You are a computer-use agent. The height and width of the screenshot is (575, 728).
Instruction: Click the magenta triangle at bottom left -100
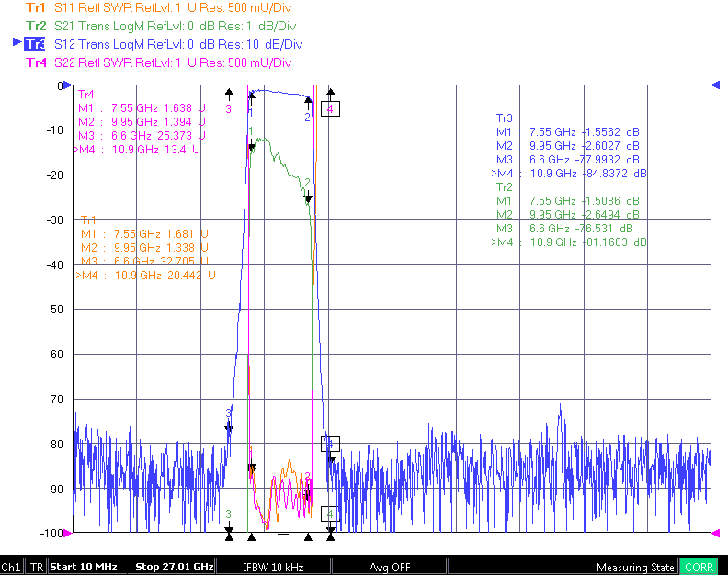coord(68,533)
